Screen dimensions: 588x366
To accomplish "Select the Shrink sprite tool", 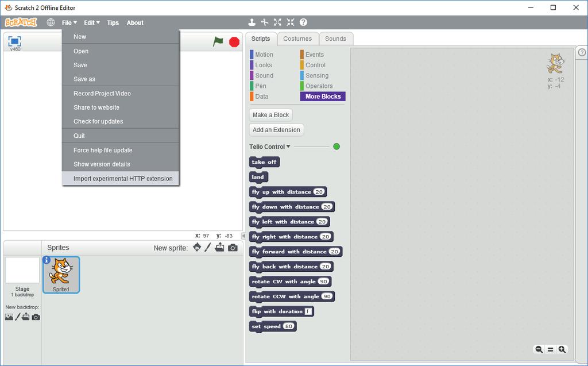I will coord(291,22).
